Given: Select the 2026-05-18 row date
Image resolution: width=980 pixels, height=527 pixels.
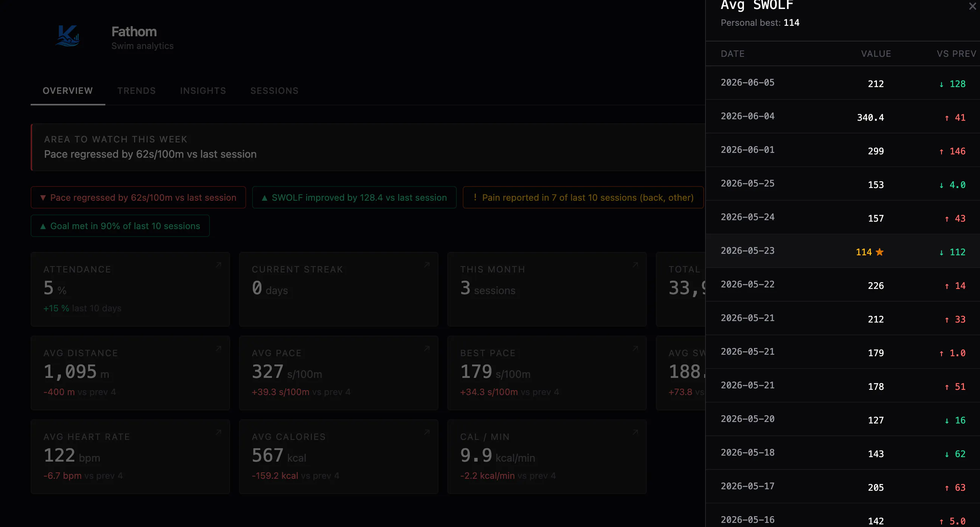Looking at the screenshot, I should click(x=747, y=452).
